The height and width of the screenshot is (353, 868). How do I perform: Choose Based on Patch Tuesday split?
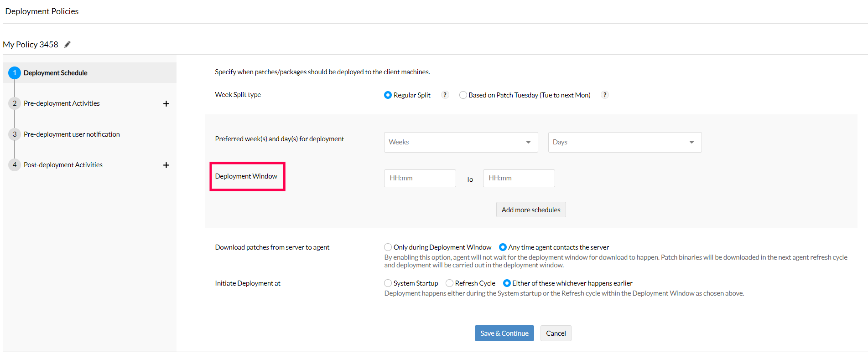[x=463, y=95]
